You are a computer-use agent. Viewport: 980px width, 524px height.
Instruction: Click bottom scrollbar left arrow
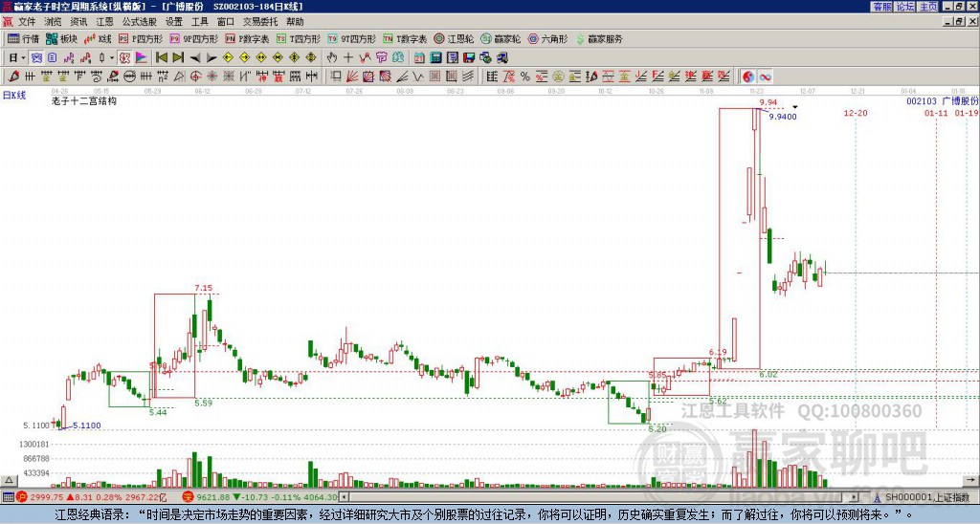(344, 497)
